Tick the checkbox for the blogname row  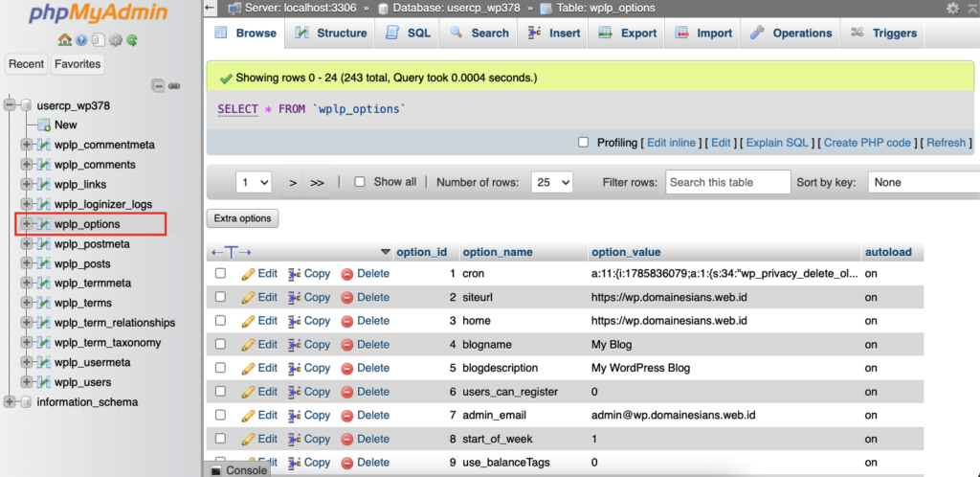(220, 344)
